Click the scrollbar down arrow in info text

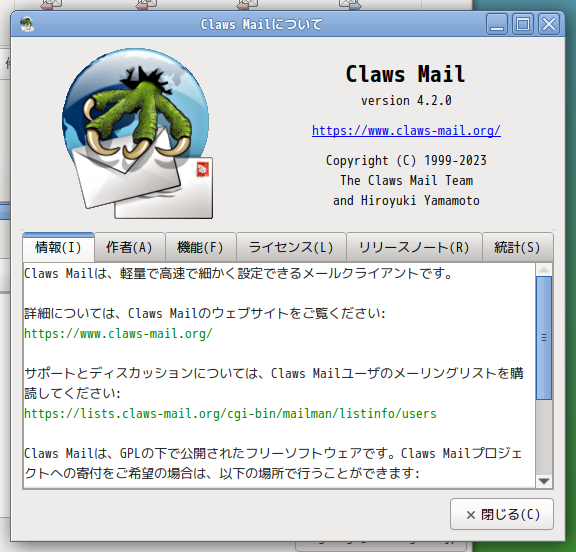544,481
